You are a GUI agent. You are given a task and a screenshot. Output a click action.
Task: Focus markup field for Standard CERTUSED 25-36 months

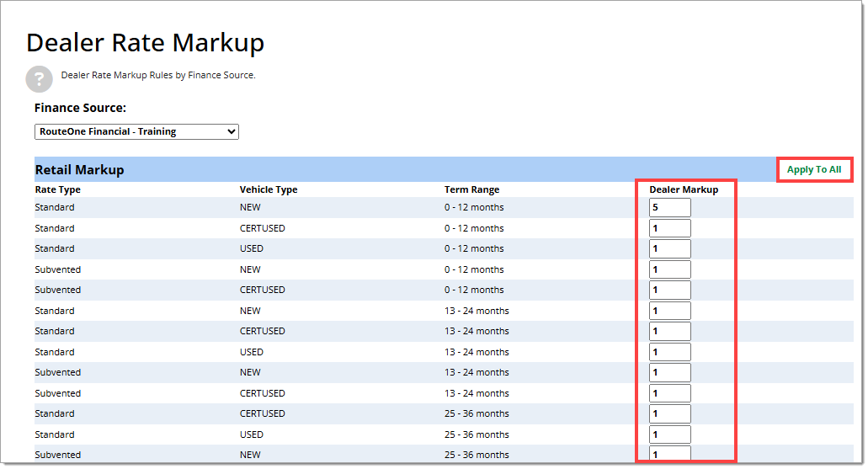click(x=669, y=413)
